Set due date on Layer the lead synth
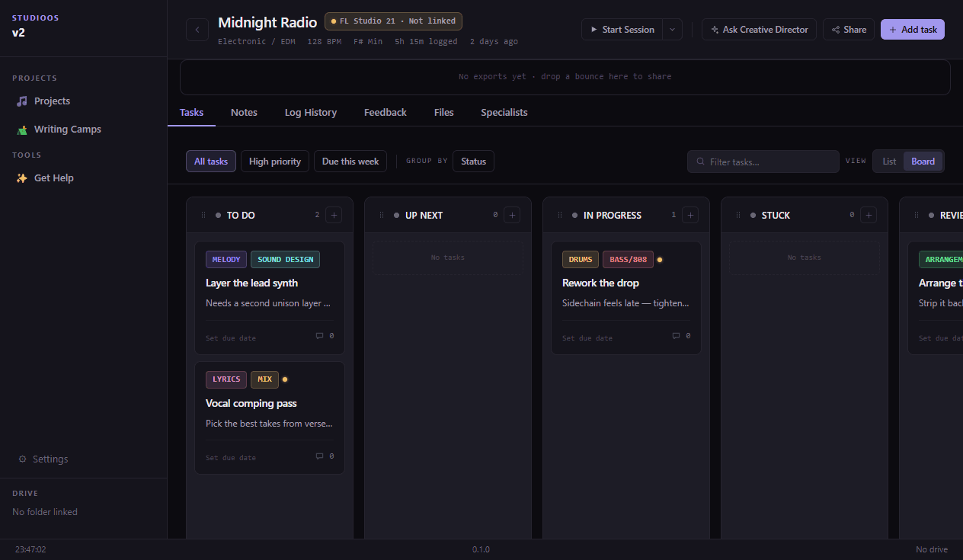 click(231, 338)
